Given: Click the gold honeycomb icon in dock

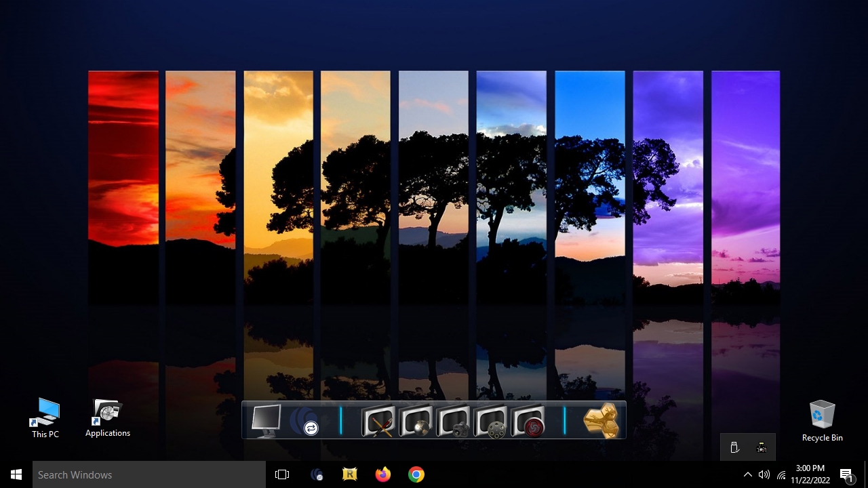Looking at the screenshot, I should 601,421.
